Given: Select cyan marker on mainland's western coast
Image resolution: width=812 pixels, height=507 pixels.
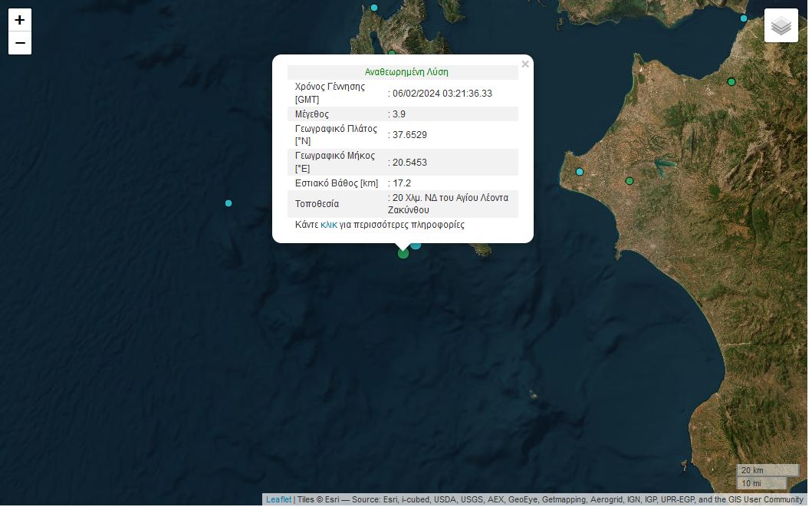Looking at the screenshot, I should pos(580,171).
